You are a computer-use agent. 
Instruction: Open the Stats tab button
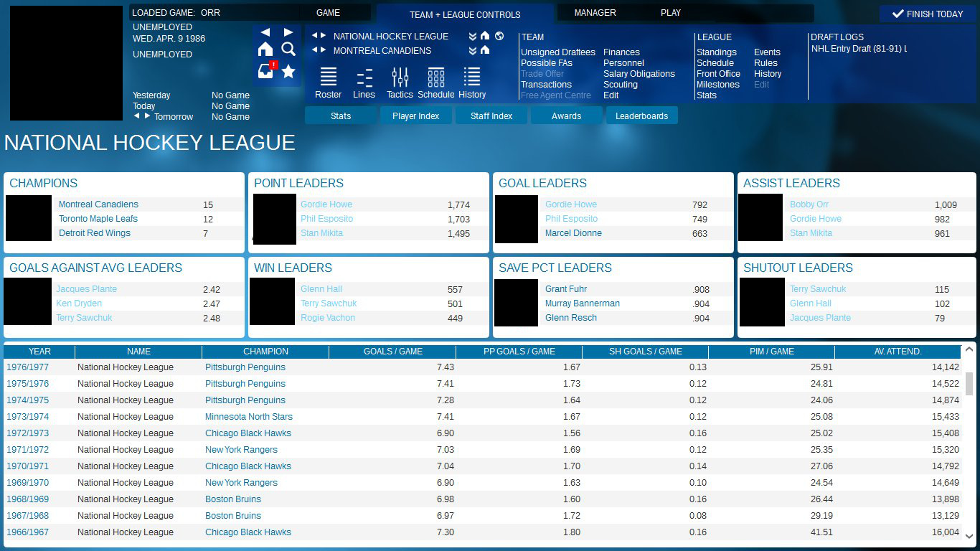(341, 116)
